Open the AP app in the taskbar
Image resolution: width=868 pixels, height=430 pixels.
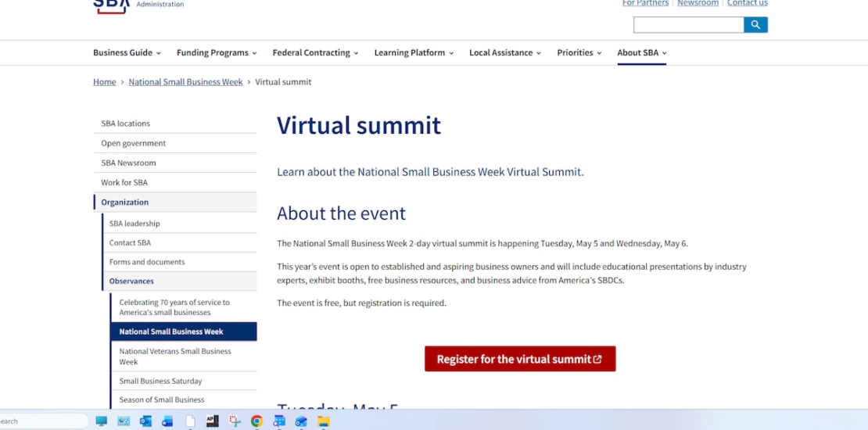tap(212, 421)
